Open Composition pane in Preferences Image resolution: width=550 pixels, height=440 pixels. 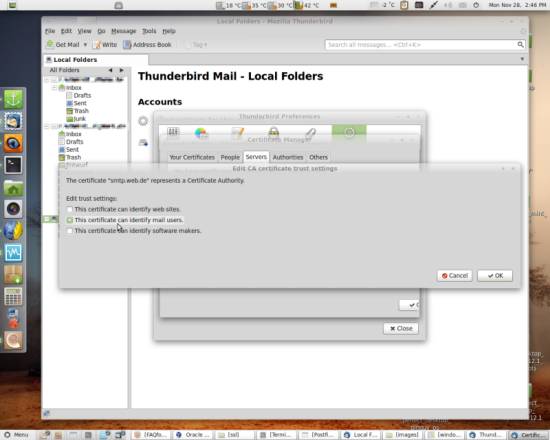tap(237, 133)
